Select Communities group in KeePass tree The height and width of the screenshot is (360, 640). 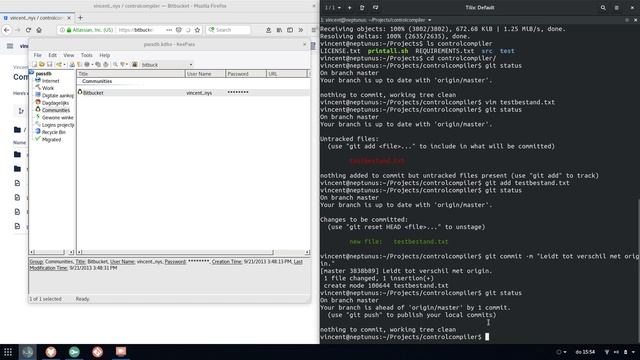point(56,110)
